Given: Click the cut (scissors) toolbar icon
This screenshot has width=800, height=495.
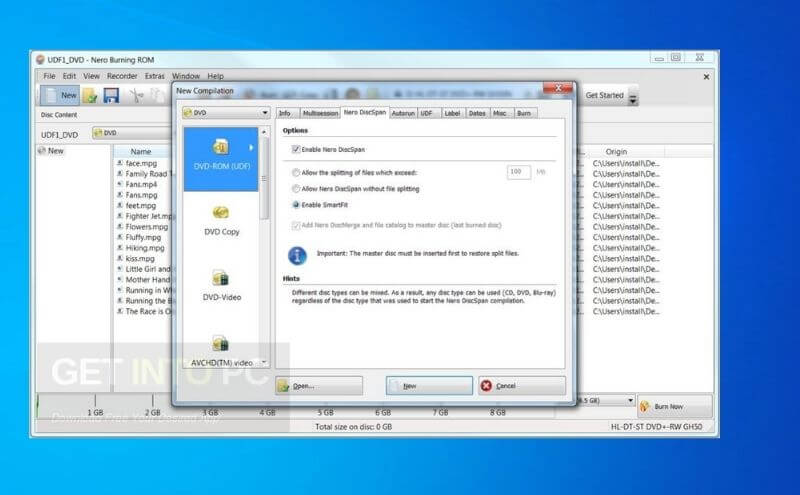Looking at the screenshot, I should click(x=137, y=95).
